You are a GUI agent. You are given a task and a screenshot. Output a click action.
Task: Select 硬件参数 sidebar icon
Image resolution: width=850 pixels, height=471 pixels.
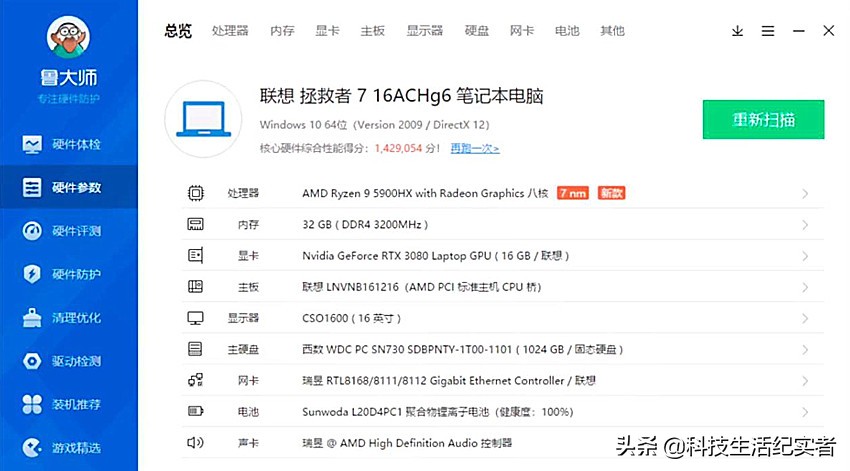click(32, 188)
